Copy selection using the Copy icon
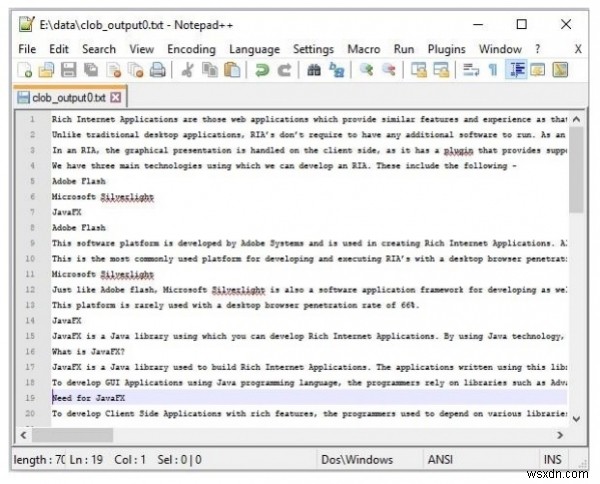This screenshot has height=484, width=600. pyautogui.click(x=209, y=70)
